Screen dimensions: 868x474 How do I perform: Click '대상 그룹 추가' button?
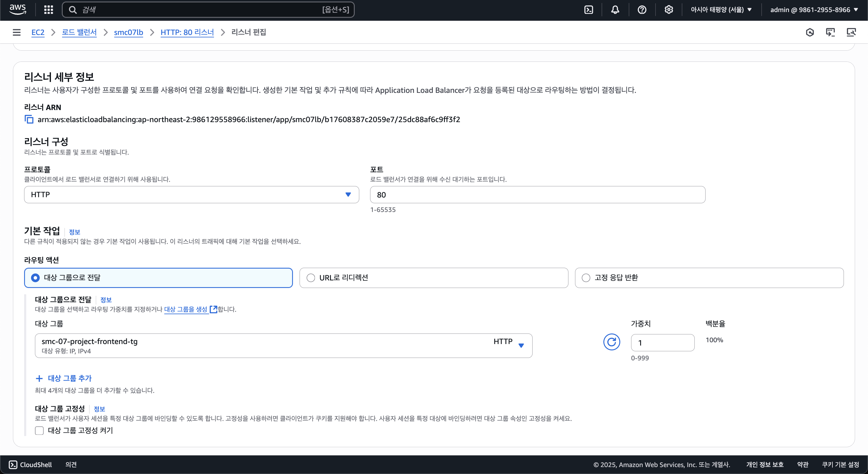pos(64,378)
